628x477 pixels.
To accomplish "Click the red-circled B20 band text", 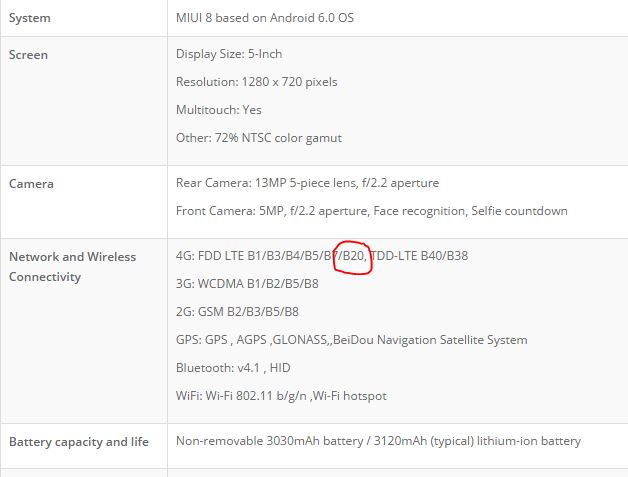I will click(352, 256).
